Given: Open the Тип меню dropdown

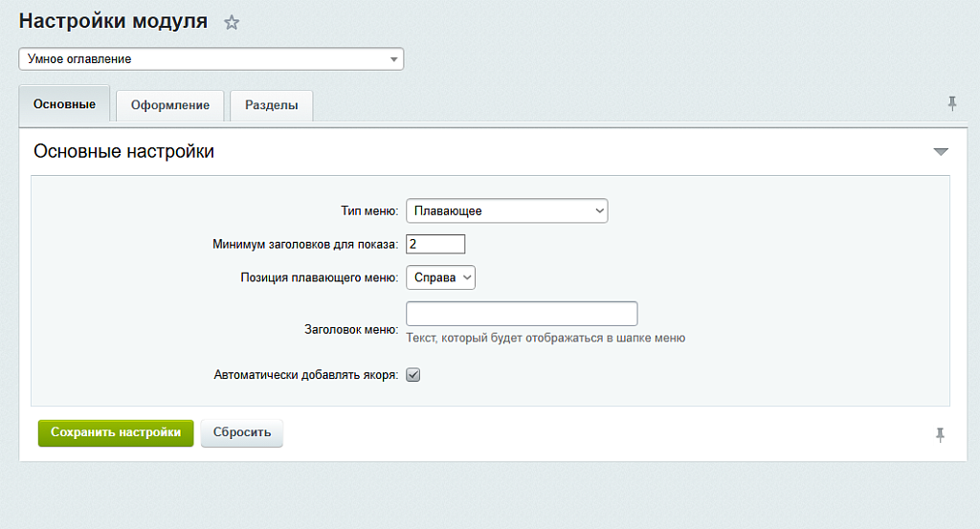Looking at the screenshot, I should (x=506, y=210).
